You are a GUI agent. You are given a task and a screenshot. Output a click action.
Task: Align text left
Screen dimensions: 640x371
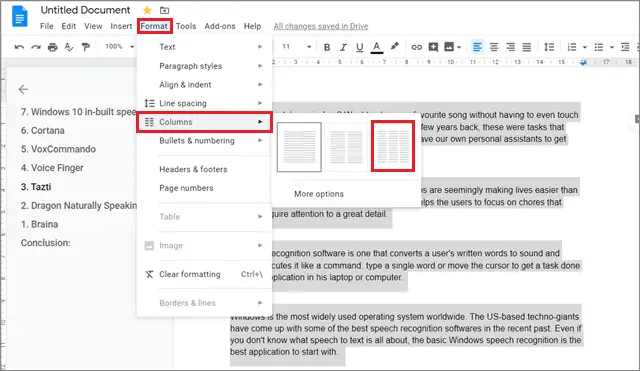tap(477, 47)
